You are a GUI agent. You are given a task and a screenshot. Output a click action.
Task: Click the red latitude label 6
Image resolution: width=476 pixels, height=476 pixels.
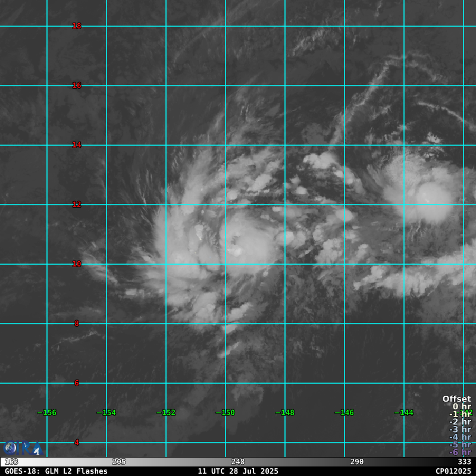[x=77, y=383]
